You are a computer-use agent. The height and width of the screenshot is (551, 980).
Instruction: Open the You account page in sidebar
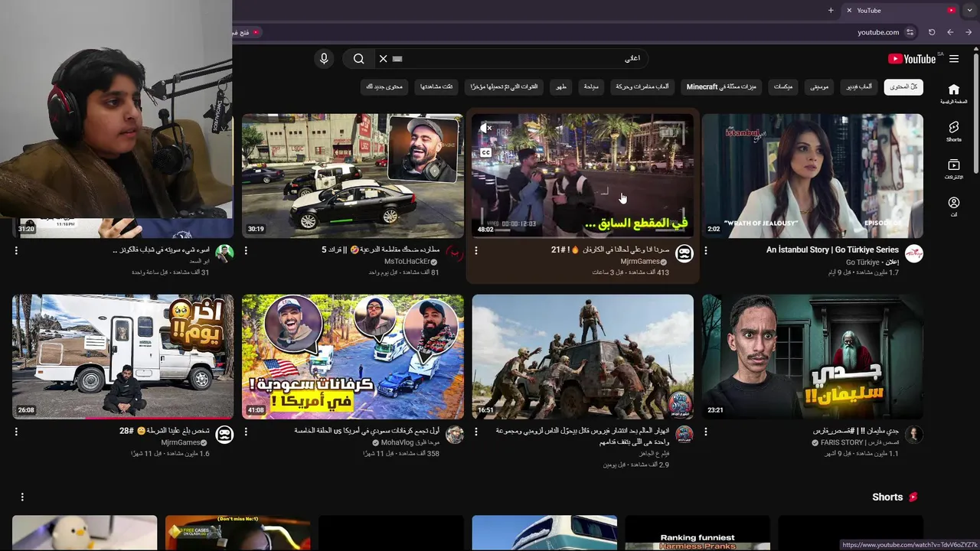click(954, 207)
